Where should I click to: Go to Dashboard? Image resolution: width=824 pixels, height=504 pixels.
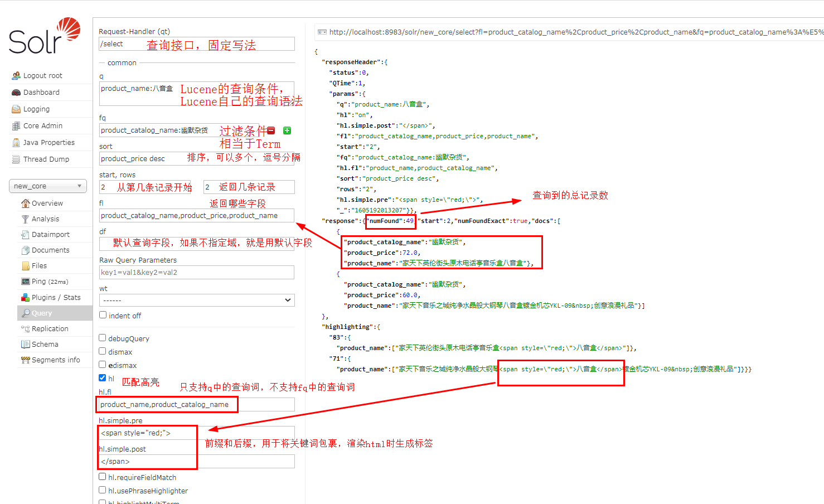tap(41, 92)
